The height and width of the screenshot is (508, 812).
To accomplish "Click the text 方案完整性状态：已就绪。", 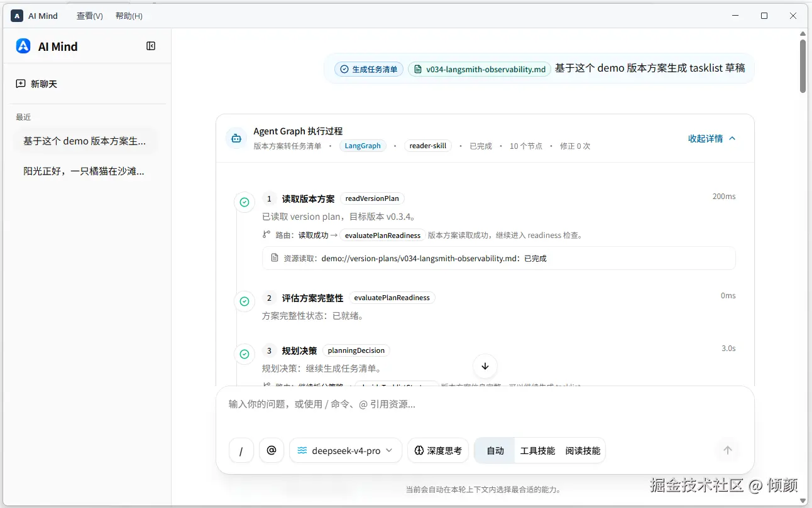I will tap(313, 316).
